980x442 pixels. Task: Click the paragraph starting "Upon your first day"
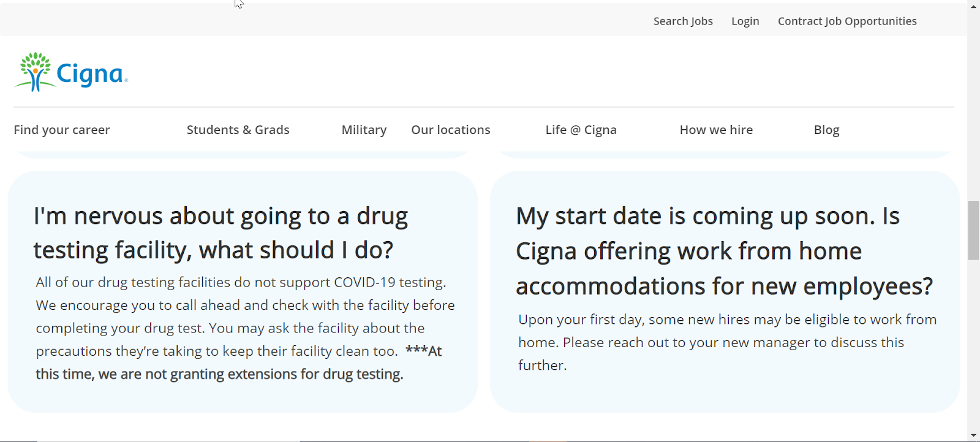pos(728,342)
